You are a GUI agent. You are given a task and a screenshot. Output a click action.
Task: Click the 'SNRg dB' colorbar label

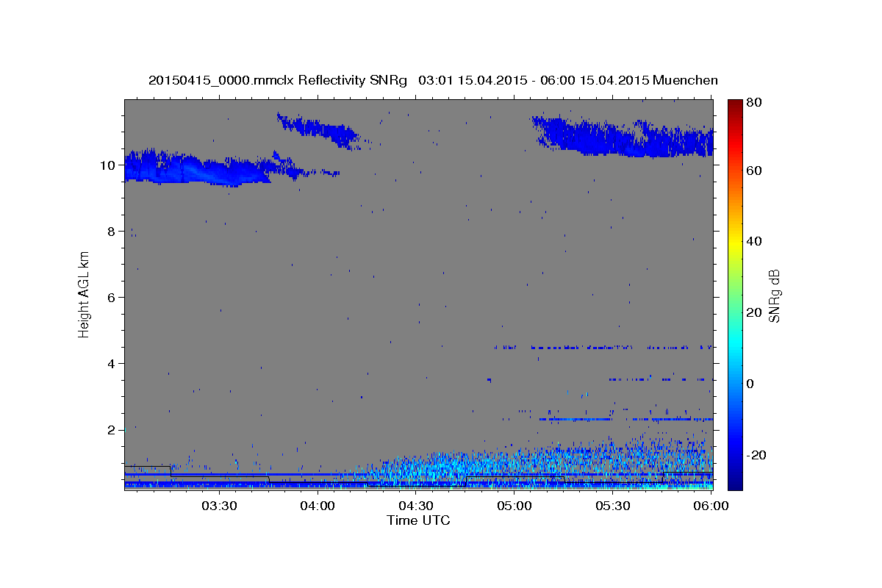coord(774,295)
